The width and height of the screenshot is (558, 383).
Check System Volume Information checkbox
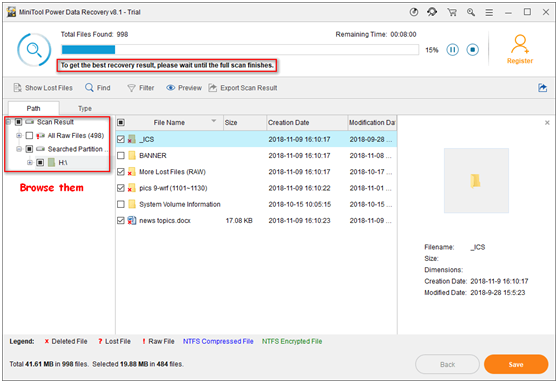(121, 204)
